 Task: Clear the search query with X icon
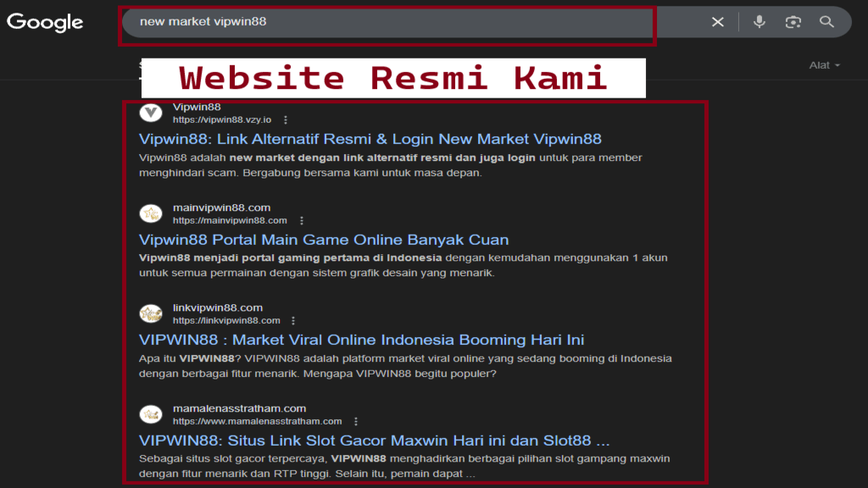717,21
